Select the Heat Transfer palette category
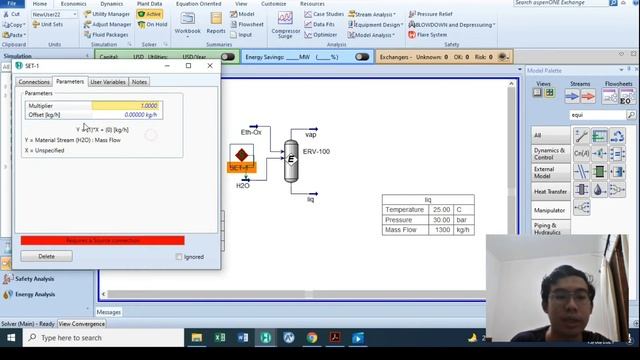 [551, 191]
